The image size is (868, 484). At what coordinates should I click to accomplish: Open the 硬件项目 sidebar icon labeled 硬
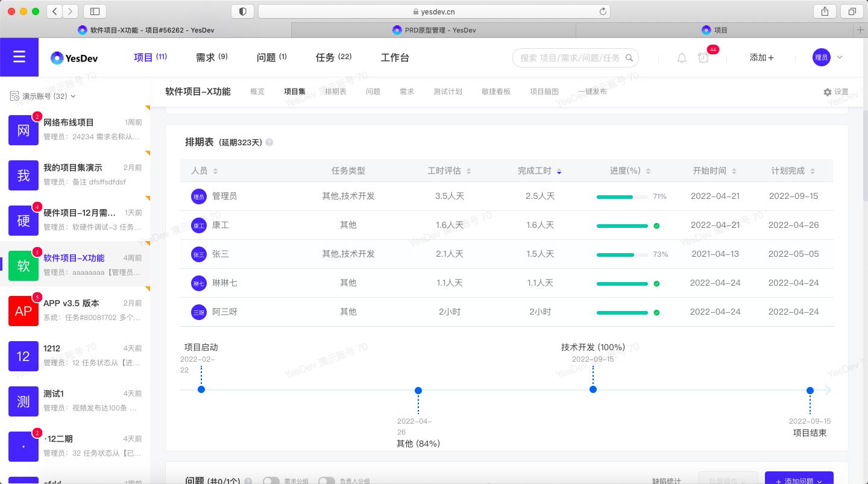[24, 221]
